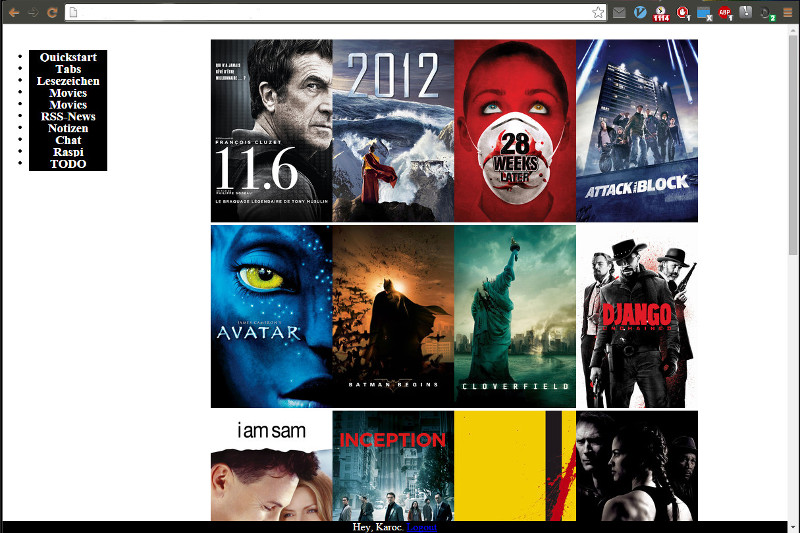Screen dimensions: 800x533
Task: Choose the Django Unchained poster
Action: [637, 316]
